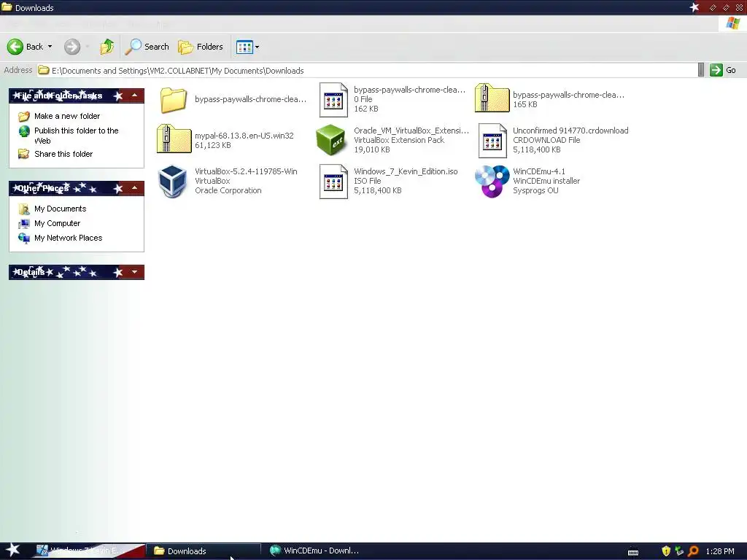This screenshot has width=747, height=560.
Task: Open My Network Places link
Action: click(x=68, y=238)
